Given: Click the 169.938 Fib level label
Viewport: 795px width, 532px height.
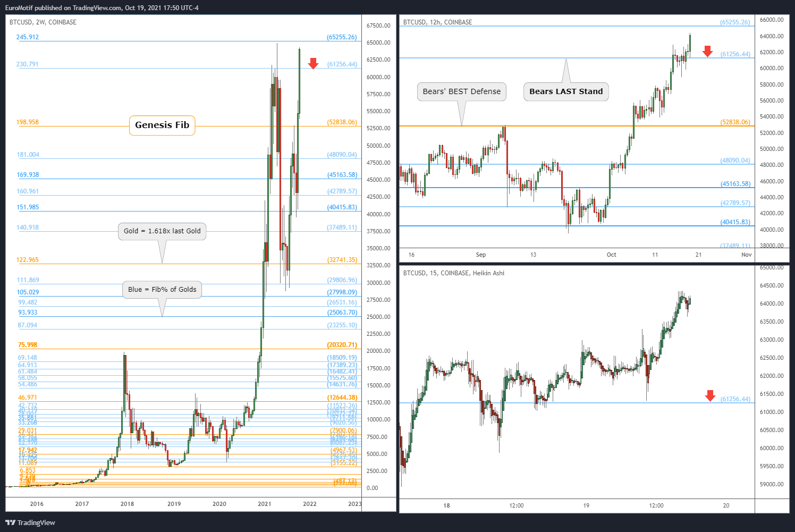Looking at the screenshot, I should tap(28, 175).
